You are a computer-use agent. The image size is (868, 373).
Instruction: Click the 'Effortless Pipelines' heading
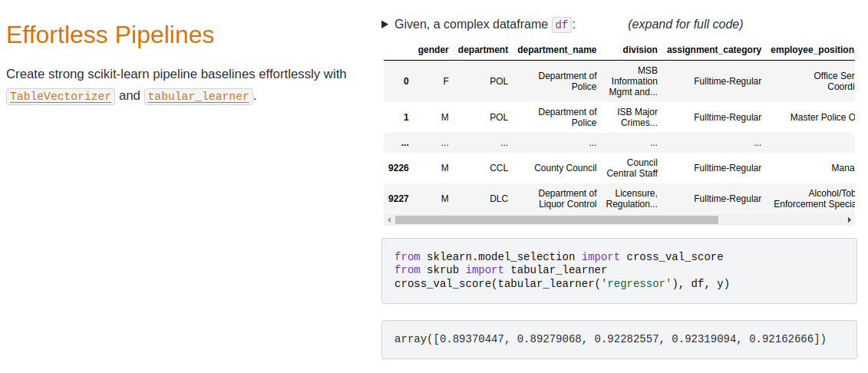110,35
